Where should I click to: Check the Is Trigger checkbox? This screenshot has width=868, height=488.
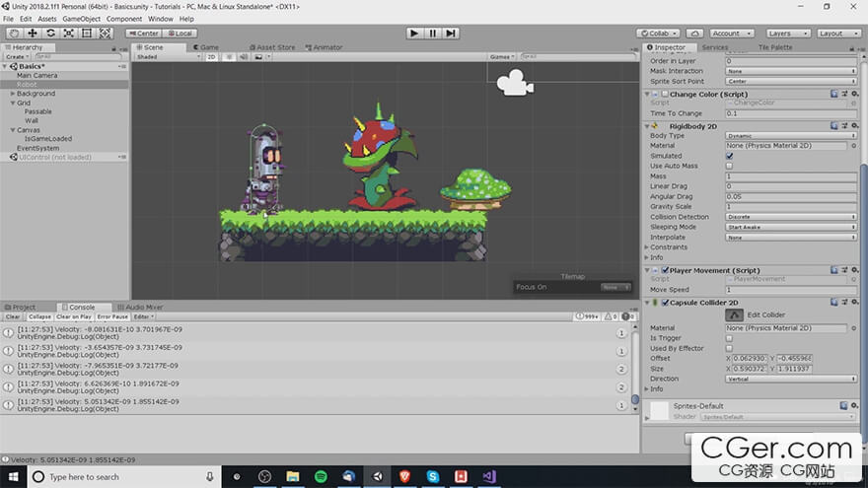(x=729, y=338)
